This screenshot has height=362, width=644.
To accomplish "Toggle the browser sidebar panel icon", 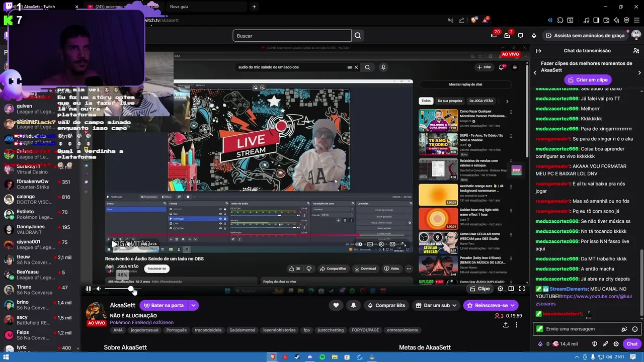I will point(596,20).
